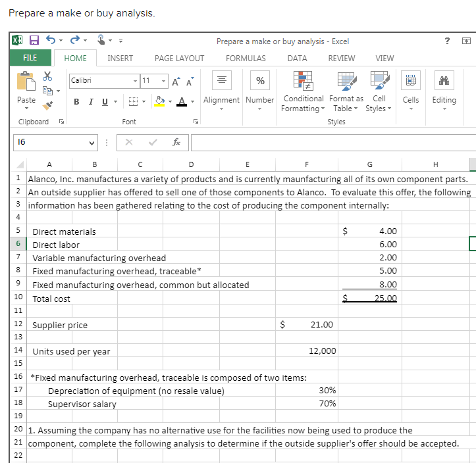Open ribbon display options icon
Image resolution: width=476 pixels, height=463 pixels.
466,41
